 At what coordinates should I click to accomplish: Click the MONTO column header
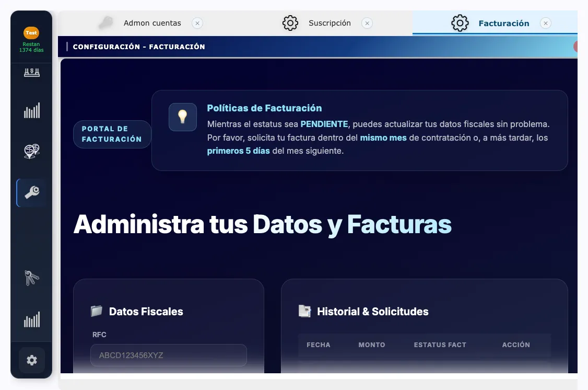tap(372, 345)
